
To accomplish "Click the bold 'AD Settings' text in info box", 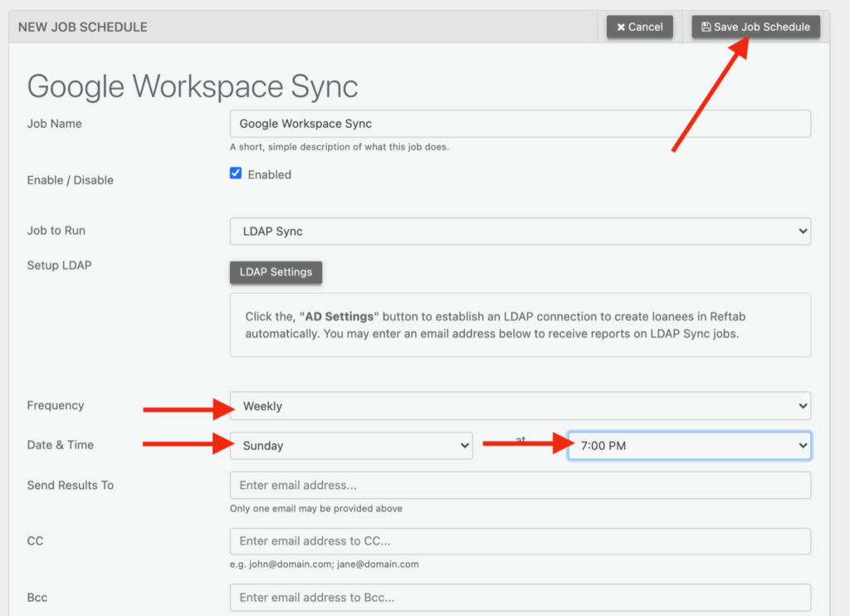I will 339,316.
